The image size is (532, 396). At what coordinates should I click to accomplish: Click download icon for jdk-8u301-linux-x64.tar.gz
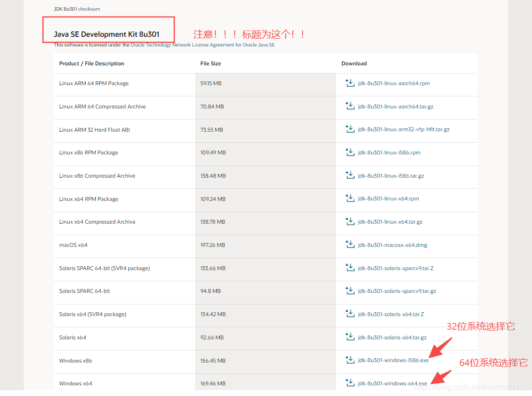pyautogui.click(x=350, y=221)
